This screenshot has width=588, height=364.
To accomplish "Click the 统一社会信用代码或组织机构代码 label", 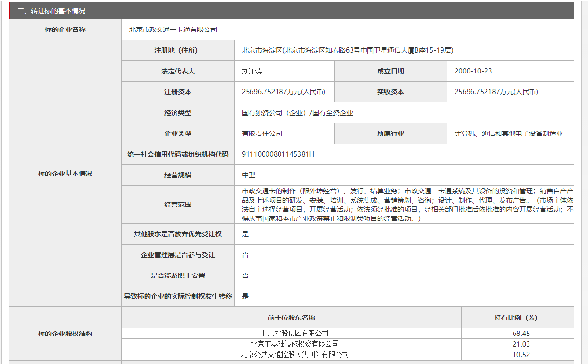I will (178, 154).
